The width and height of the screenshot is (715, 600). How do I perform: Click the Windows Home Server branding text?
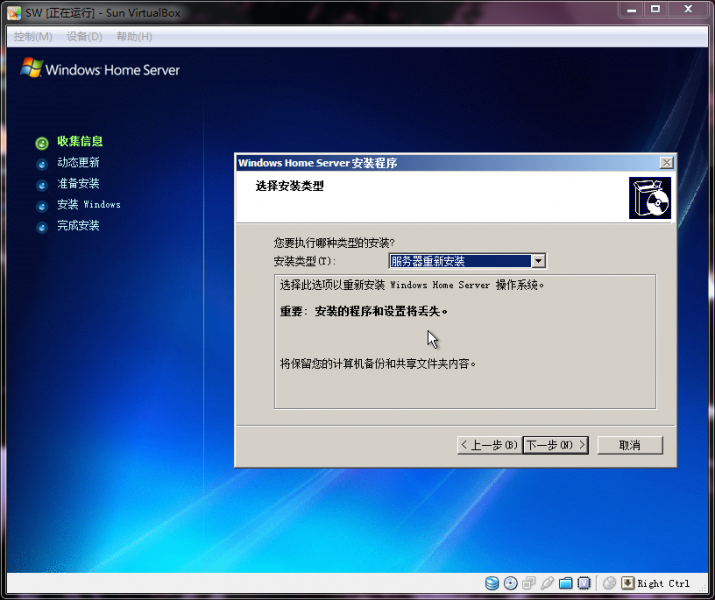point(112,70)
